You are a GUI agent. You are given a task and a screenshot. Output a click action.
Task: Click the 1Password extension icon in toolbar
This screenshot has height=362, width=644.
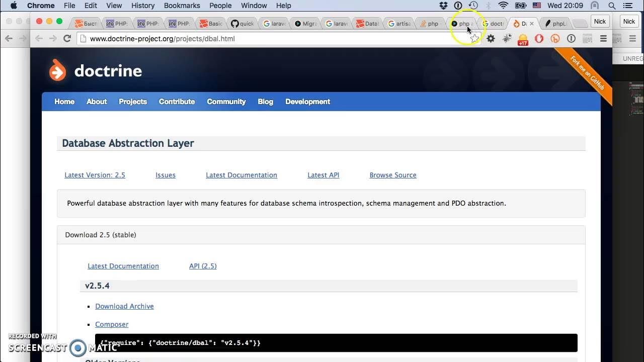click(x=571, y=39)
